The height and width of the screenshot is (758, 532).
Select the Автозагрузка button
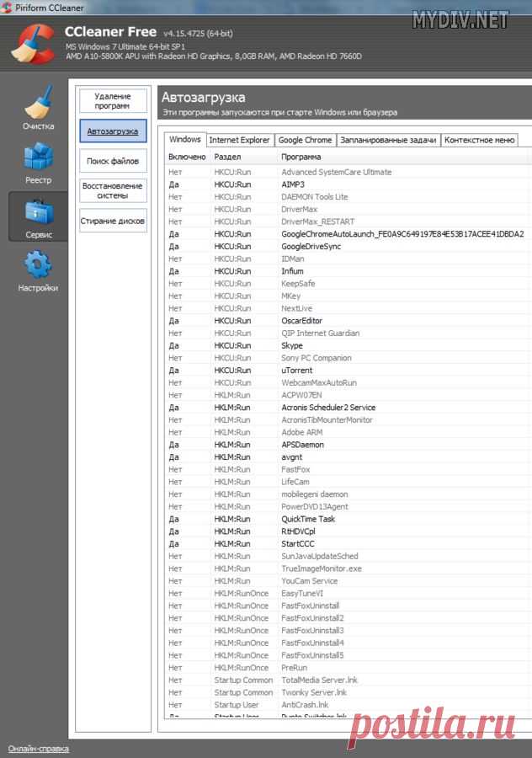[x=113, y=131]
